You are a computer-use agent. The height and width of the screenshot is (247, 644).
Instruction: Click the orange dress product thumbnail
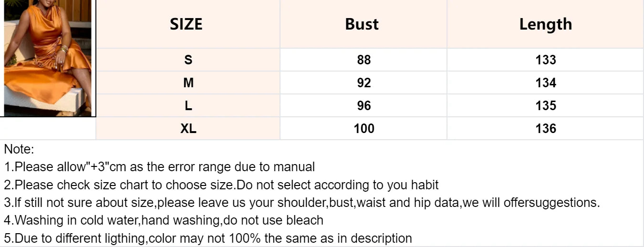[x=48, y=58]
